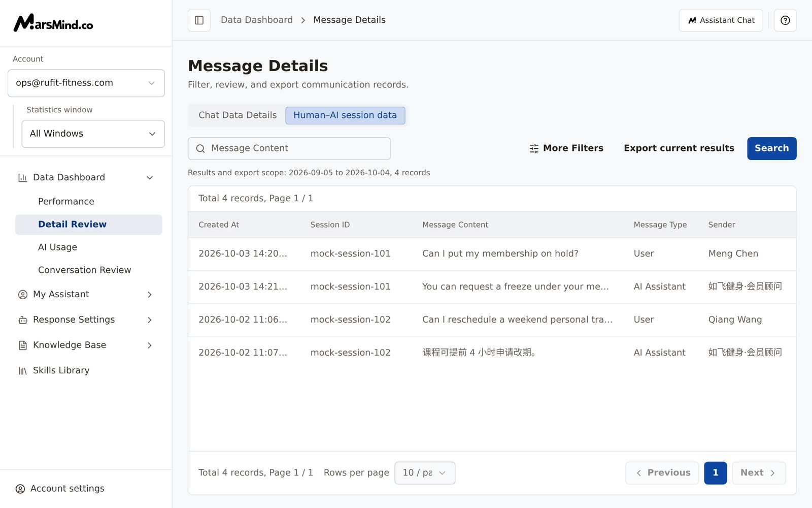Open the Assistant Chat button
The height and width of the screenshot is (508, 812).
click(x=721, y=20)
